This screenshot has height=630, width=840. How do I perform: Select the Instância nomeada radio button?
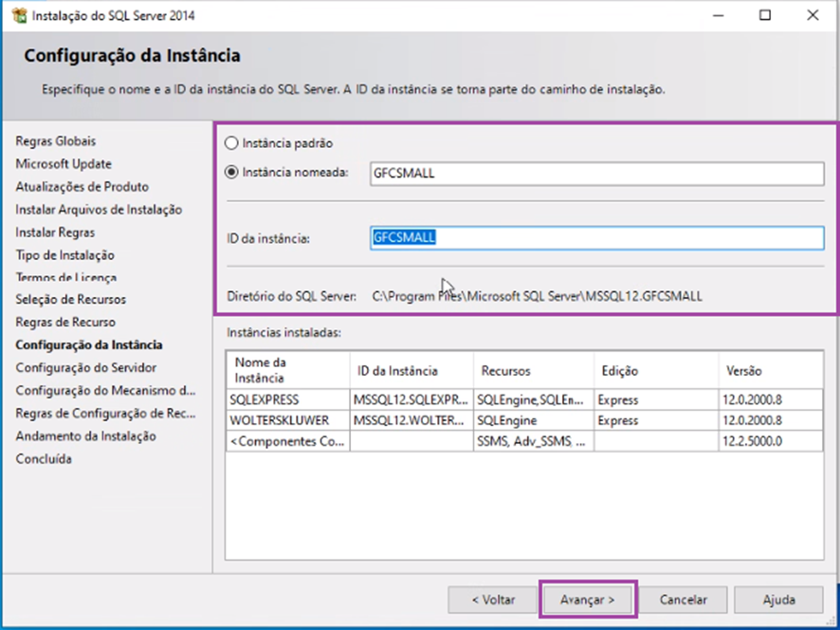pyautogui.click(x=231, y=172)
